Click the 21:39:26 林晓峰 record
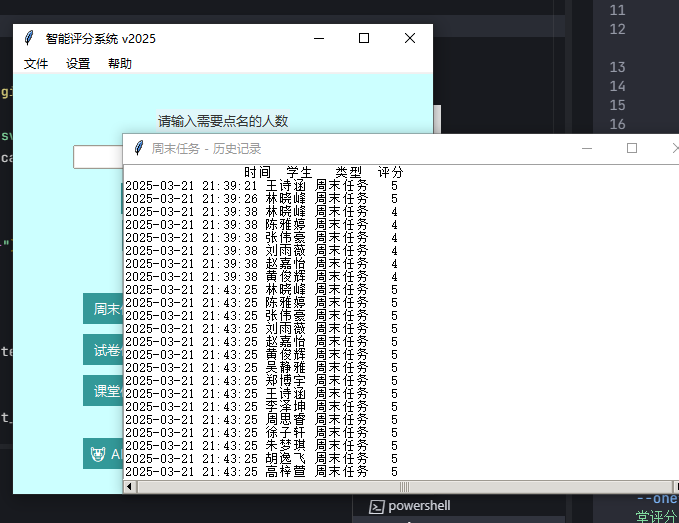679x523 pixels. (x=261, y=199)
